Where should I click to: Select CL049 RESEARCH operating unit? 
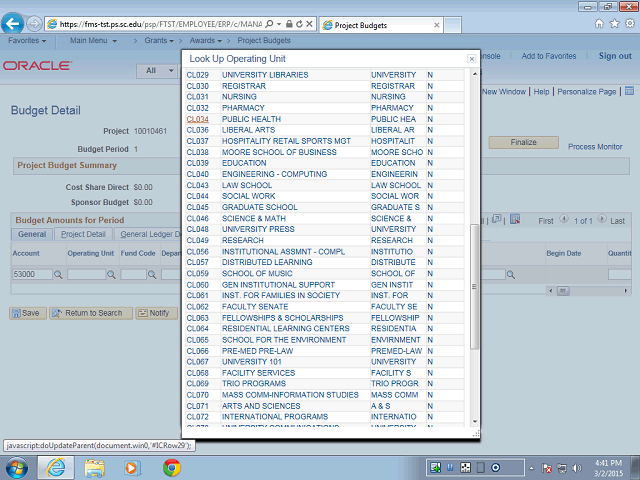198,240
